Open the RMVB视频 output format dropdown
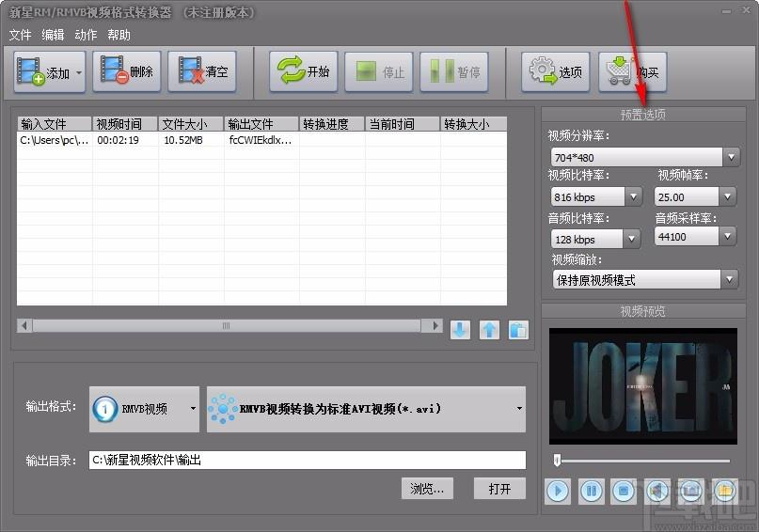The width and height of the screenshot is (759, 532). pyautogui.click(x=144, y=409)
